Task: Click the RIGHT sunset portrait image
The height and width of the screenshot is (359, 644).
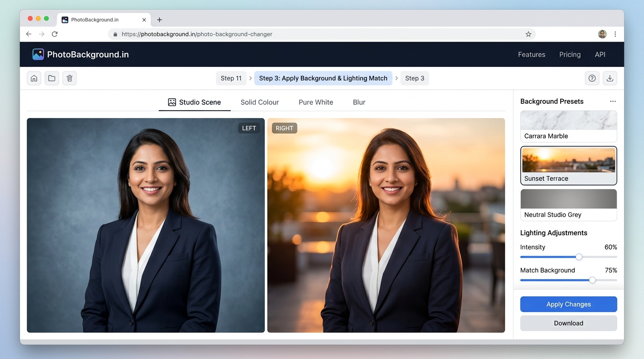Action: coord(386,225)
